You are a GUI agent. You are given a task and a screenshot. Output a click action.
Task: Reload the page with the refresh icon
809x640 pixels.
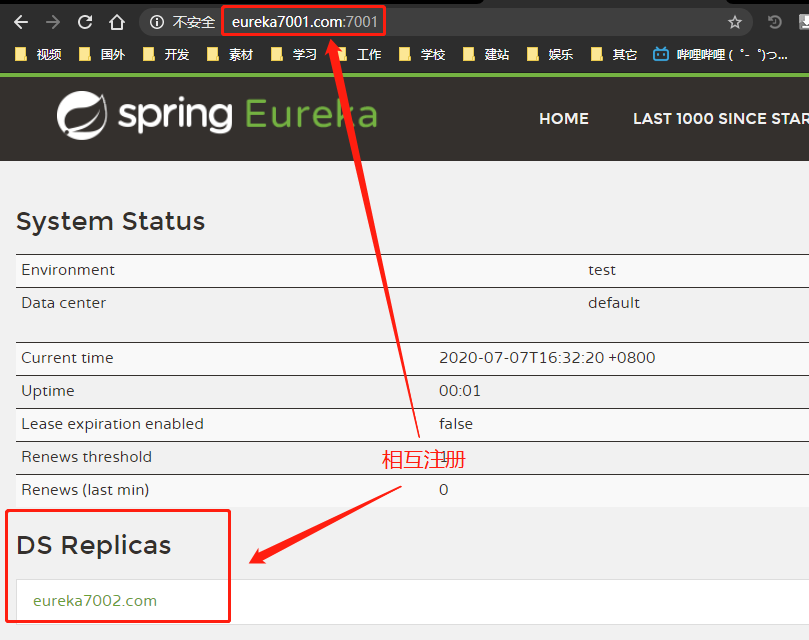tap(84, 20)
